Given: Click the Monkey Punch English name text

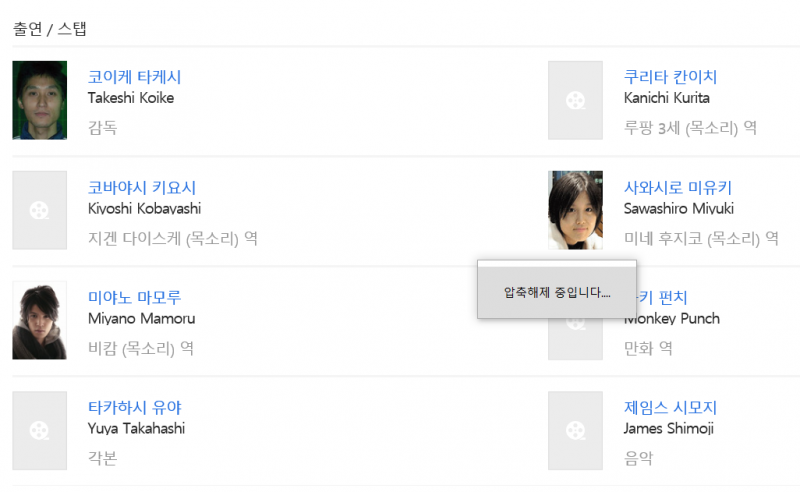Looking at the screenshot, I should click(672, 319).
